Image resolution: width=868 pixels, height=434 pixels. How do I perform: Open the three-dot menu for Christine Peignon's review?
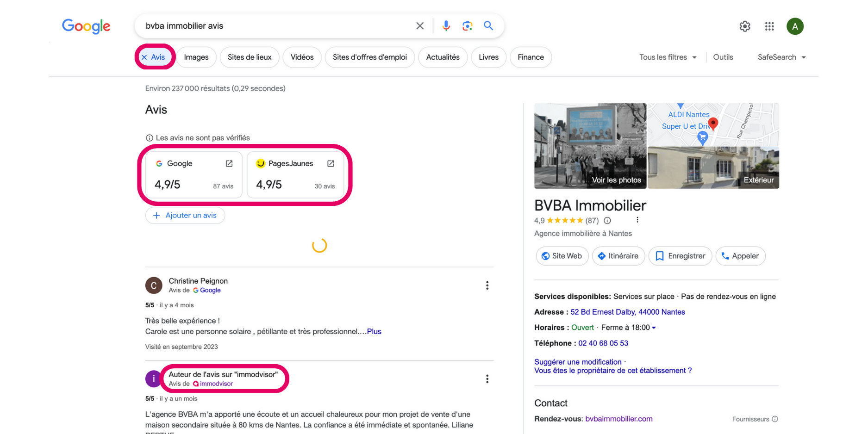pyautogui.click(x=487, y=285)
